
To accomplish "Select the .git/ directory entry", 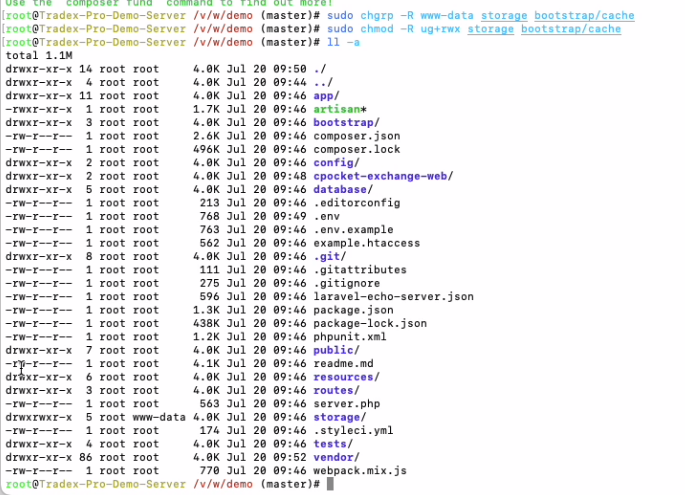I will [x=330, y=256].
